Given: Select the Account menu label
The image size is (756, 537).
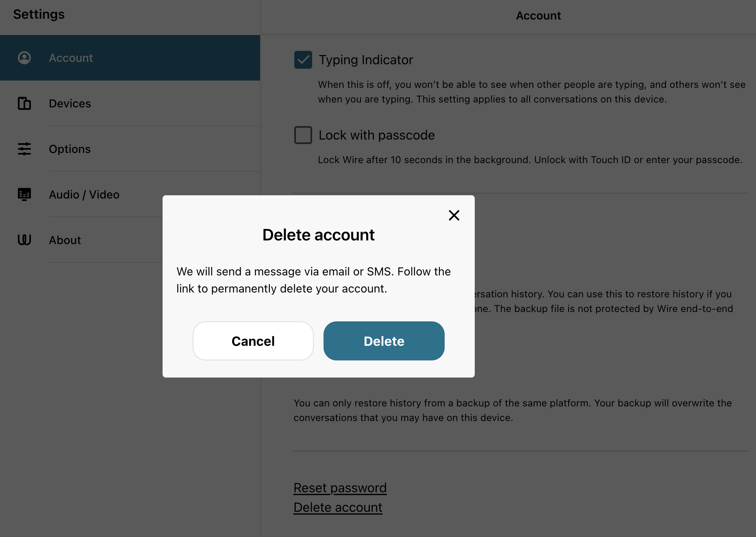Looking at the screenshot, I should (71, 58).
